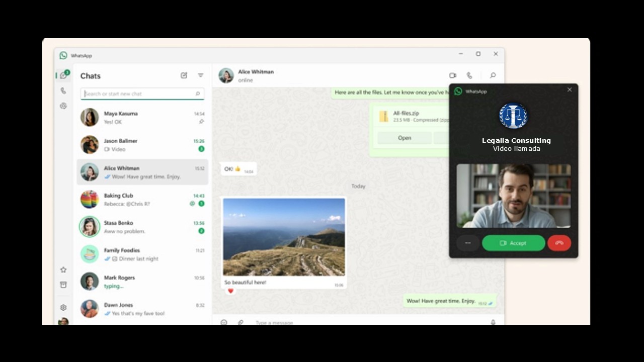Screen dimensions: 644x362
Task: Open the mountain landscape photo
Action: (284, 237)
